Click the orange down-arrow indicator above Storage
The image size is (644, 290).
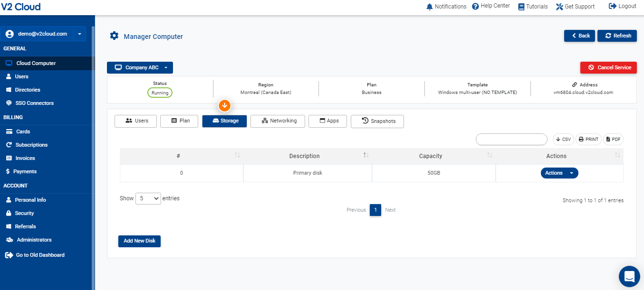(224, 105)
